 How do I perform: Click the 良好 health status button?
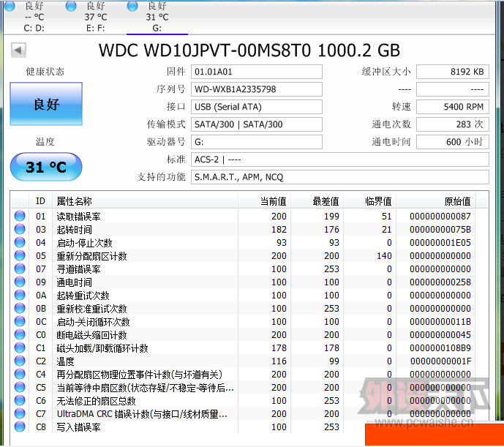46,104
